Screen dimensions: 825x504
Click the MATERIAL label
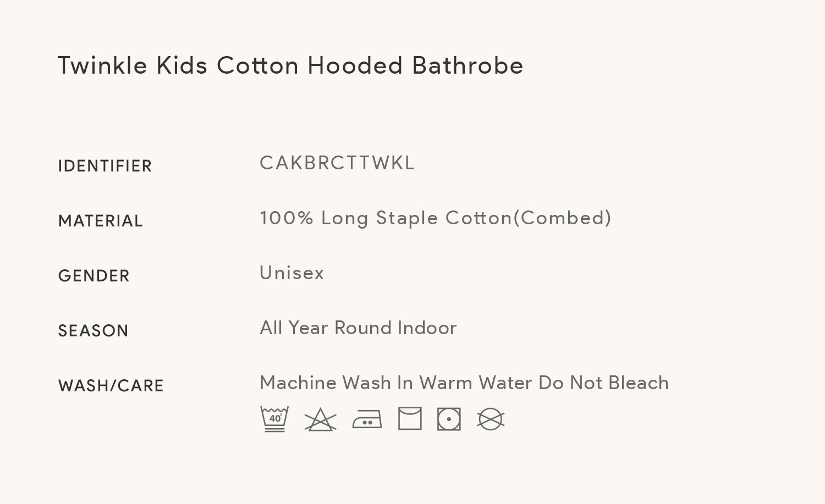[101, 221]
